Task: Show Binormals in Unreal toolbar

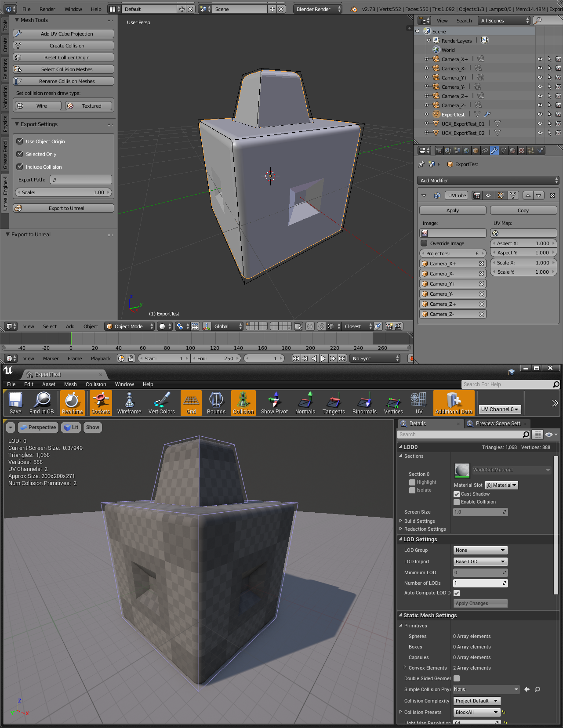Action: [x=365, y=403]
